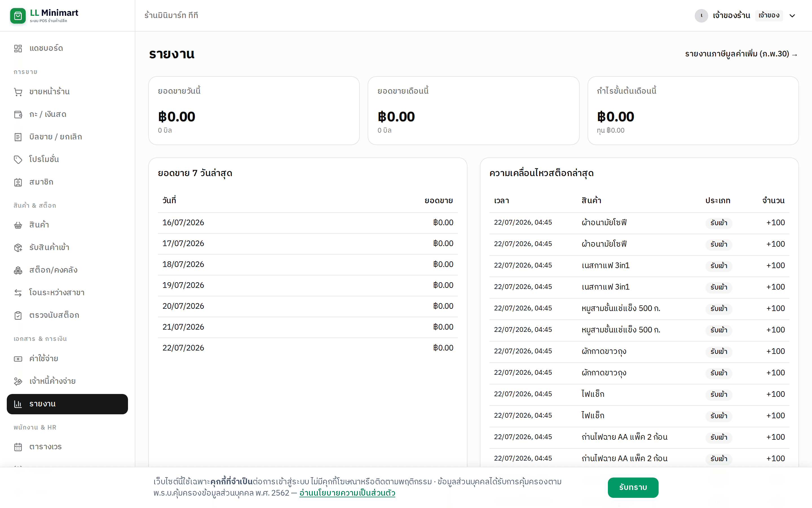Image resolution: width=812 pixels, height=508 pixels.
Task: Click the 20/07/2026 date row
Action: tap(308, 306)
